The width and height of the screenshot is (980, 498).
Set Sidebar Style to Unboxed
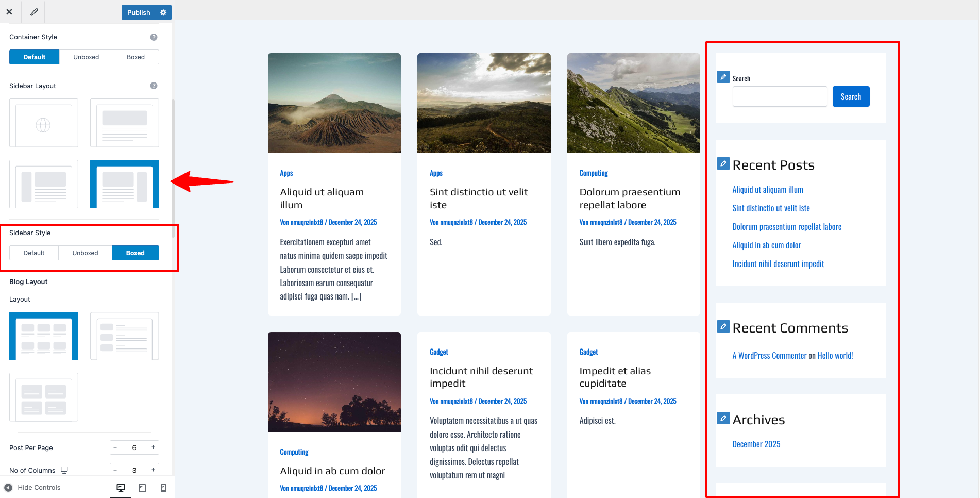click(x=85, y=253)
